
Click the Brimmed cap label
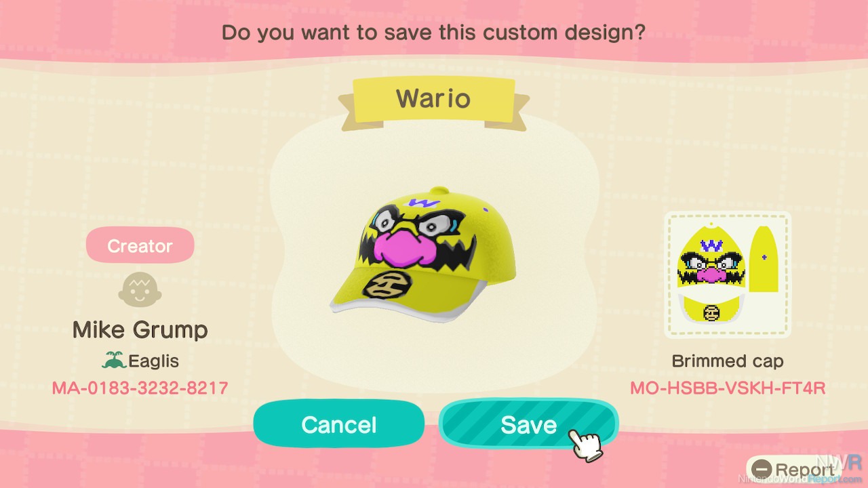coord(728,361)
